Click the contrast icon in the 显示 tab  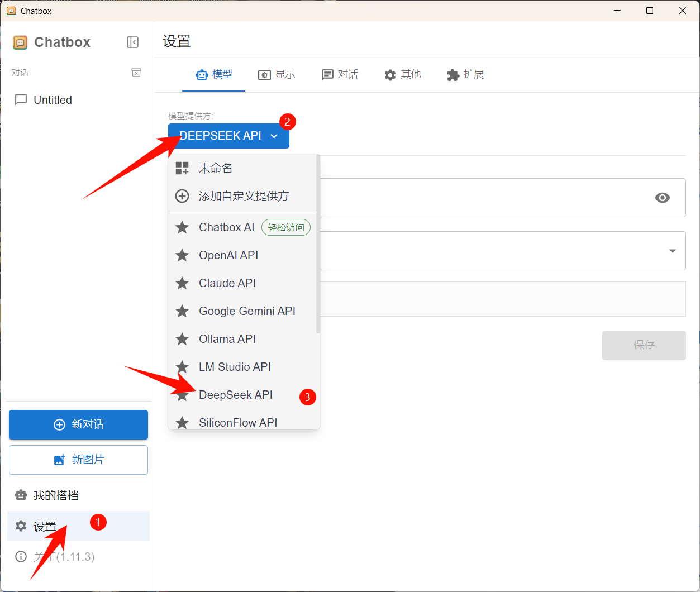coord(264,75)
